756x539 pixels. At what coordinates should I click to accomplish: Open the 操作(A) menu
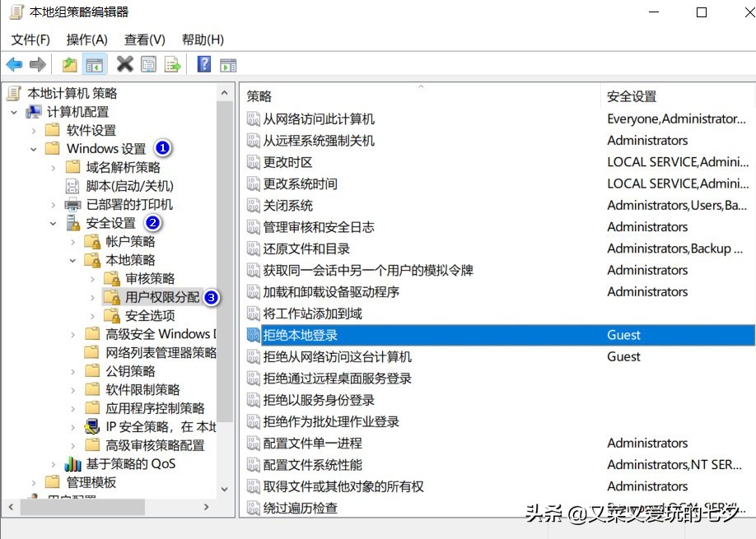86,39
